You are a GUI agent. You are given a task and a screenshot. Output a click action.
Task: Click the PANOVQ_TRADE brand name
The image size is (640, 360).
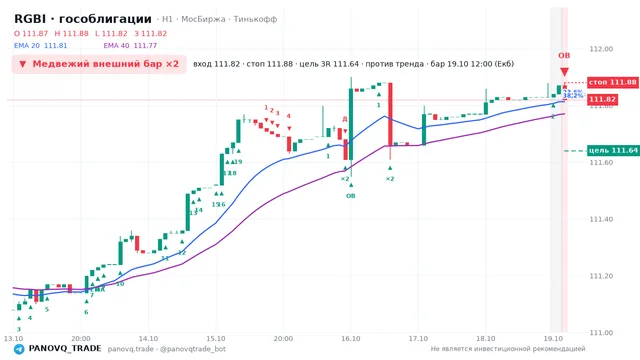click(x=65, y=349)
